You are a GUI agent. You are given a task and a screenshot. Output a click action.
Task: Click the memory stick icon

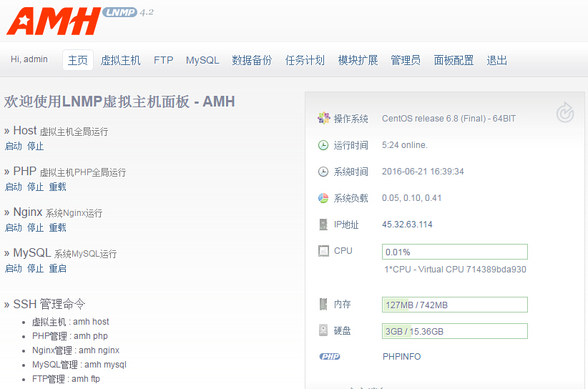[323, 304]
